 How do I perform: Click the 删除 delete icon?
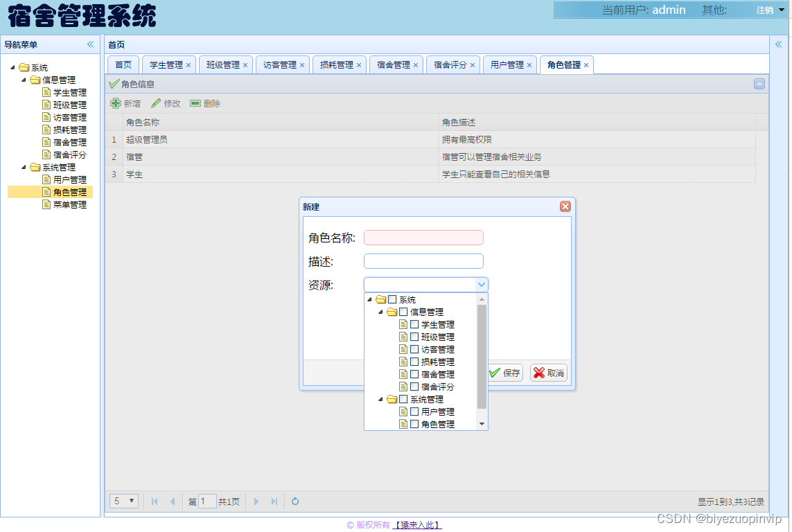196,104
